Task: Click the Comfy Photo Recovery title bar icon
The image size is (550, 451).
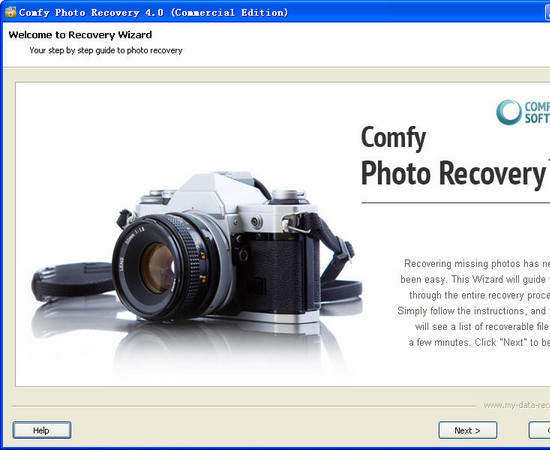Action: pos(10,12)
